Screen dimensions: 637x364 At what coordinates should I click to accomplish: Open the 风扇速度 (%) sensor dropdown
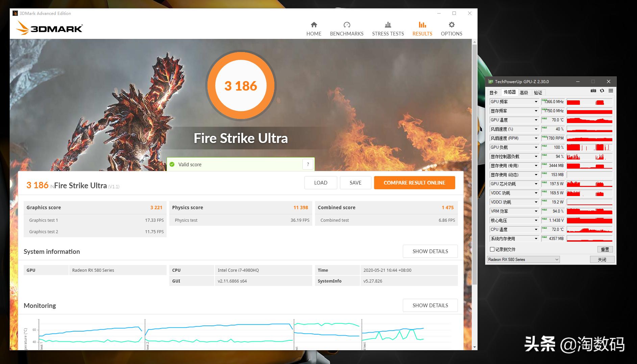pyautogui.click(x=536, y=129)
